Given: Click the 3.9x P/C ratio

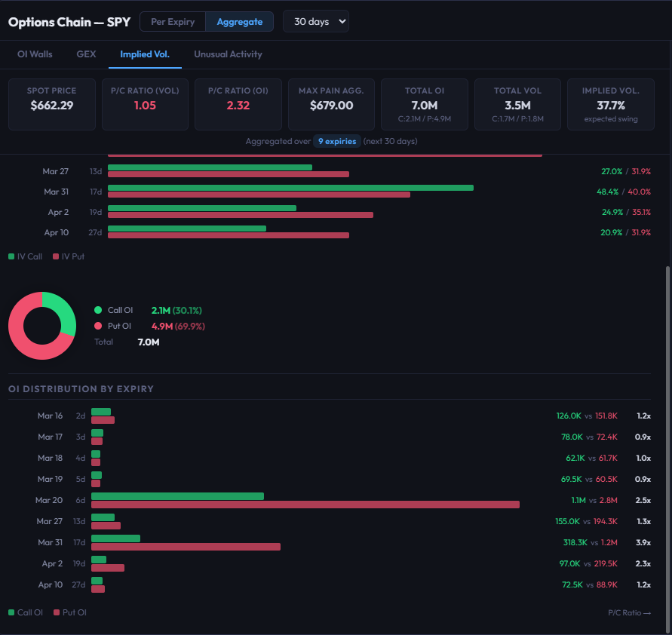Looking at the screenshot, I should point(643,542).
